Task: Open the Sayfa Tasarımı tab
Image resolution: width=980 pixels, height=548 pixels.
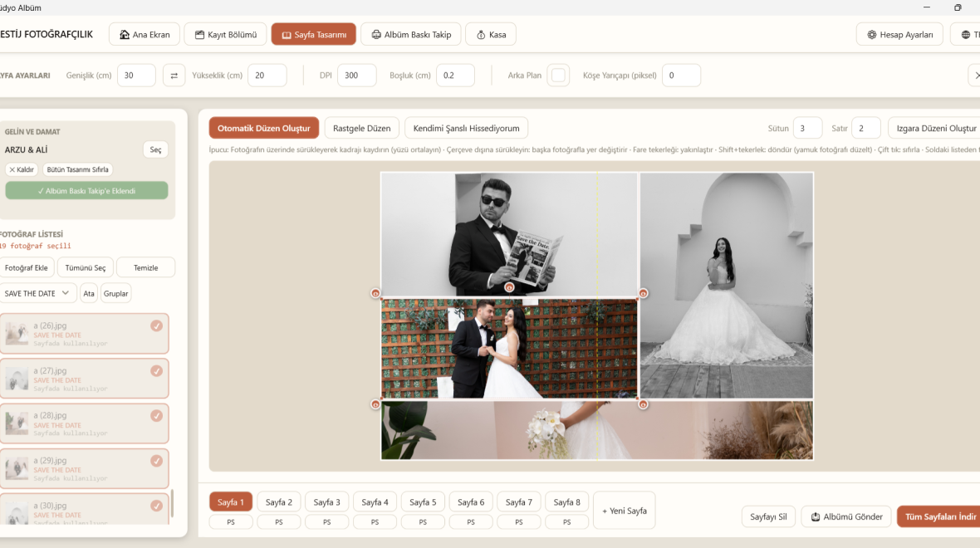Action: pos(314,34)
